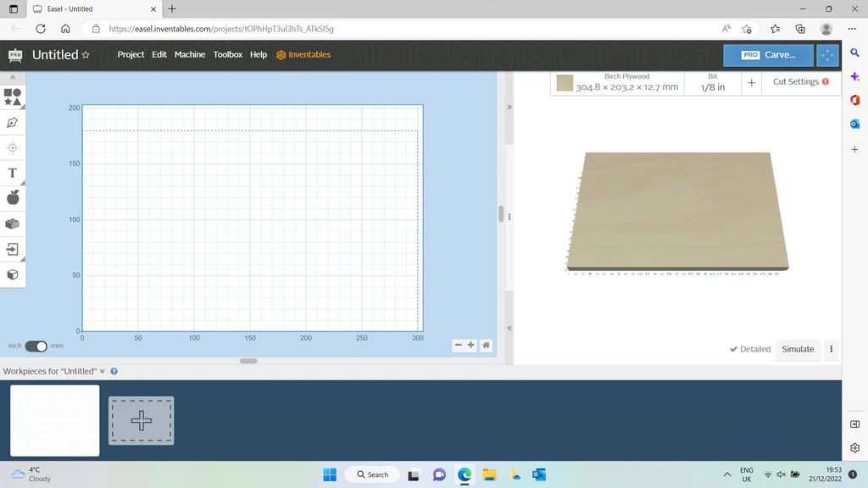The width and height of the screenshot is (868, 488).
Task: Open the Text tool
Action: 13,173
